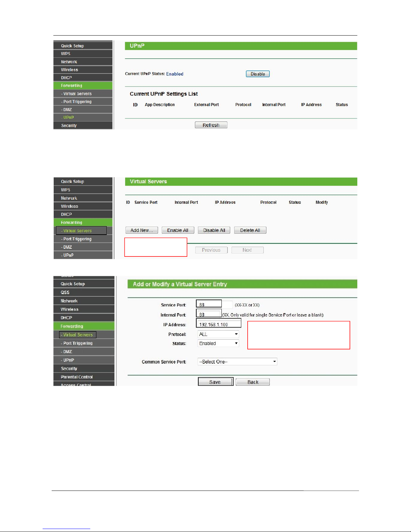Click the Enabled UPnP status text
The width and height of the screenshot is (411, 532).
point(175,74)
